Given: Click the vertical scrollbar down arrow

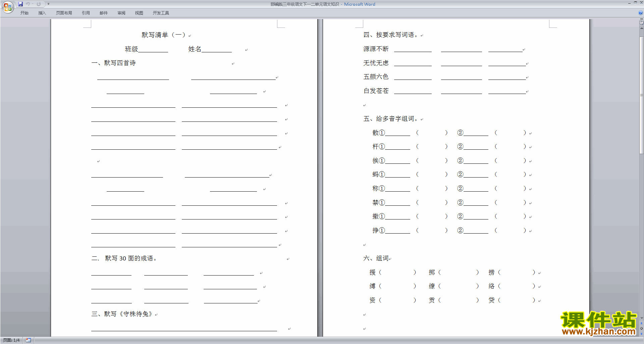Looking at the screenshot, I should click(x=641, y=318).
